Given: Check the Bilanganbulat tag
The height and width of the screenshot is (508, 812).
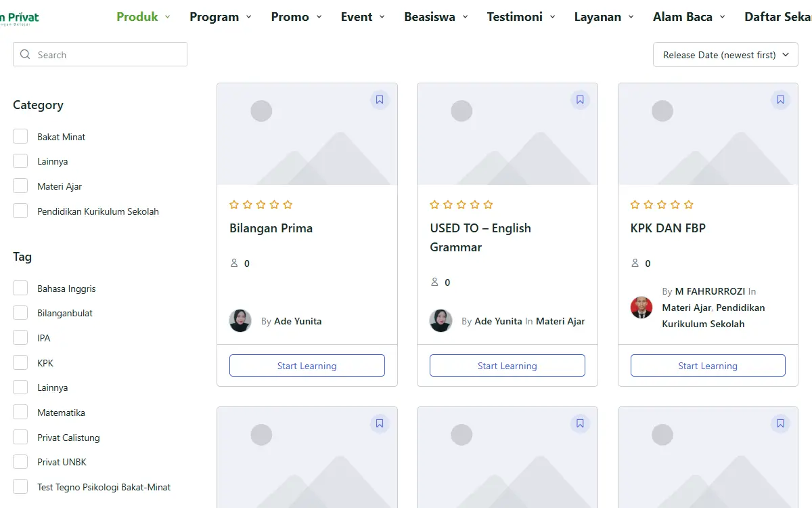Looking at the screenshot, I should pos(20,313).
